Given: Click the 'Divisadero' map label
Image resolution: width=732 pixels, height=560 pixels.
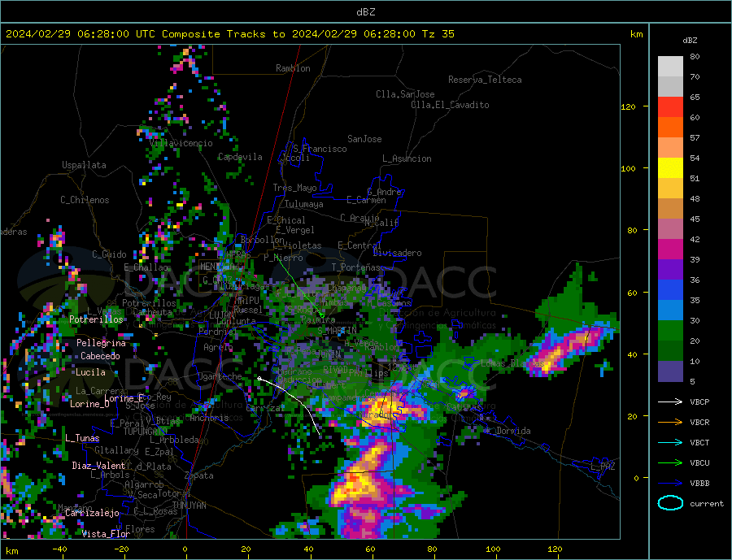Looking at the screenshot, I should (x=397, y=253).
